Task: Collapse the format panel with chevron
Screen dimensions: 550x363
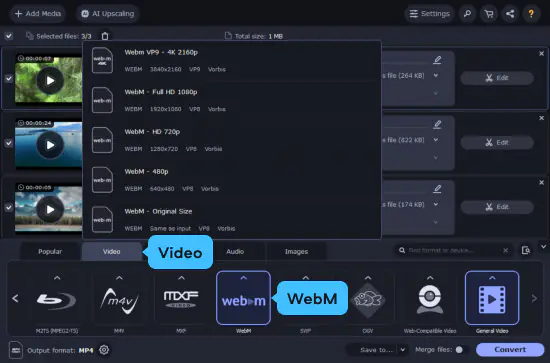Action: [x=543, y=247]
